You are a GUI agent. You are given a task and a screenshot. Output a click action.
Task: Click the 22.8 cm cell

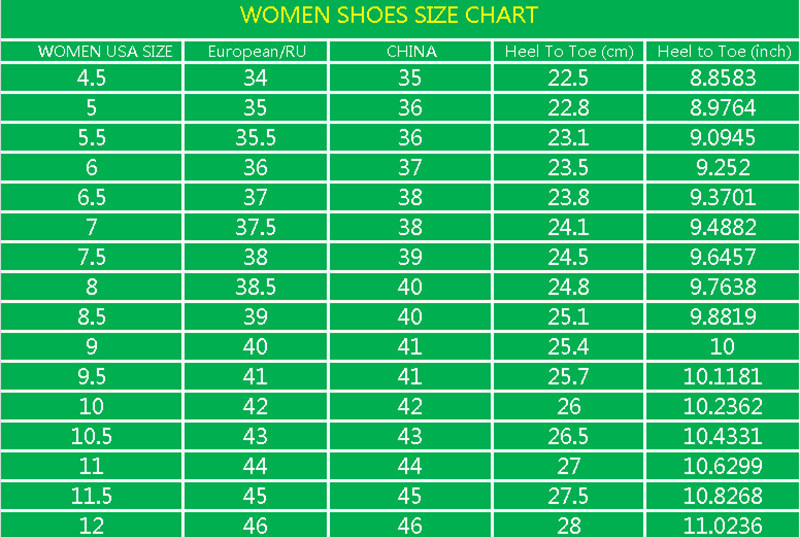click(568, 109)
